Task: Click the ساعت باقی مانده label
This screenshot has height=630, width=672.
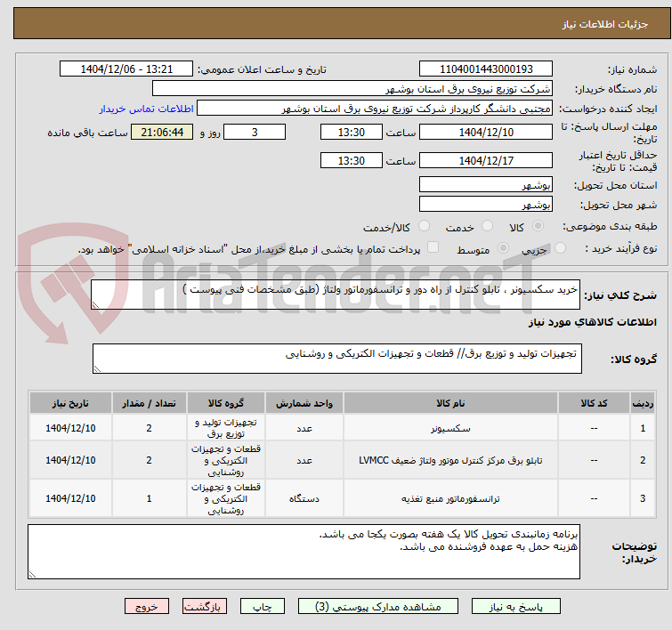Action: (87, 133)
